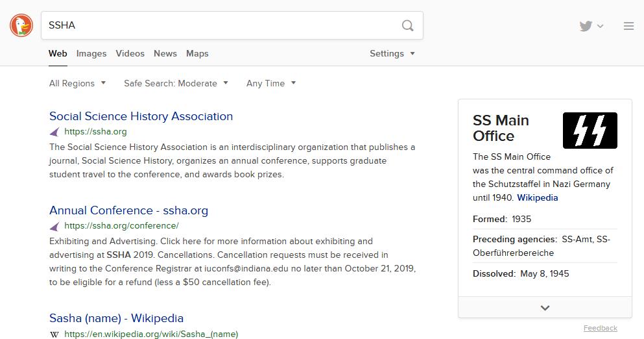Viewport: 644px width, 339px height.
Task: Expand the dropdown arrow next to Twitter icon
Action: tap(600, 26)
